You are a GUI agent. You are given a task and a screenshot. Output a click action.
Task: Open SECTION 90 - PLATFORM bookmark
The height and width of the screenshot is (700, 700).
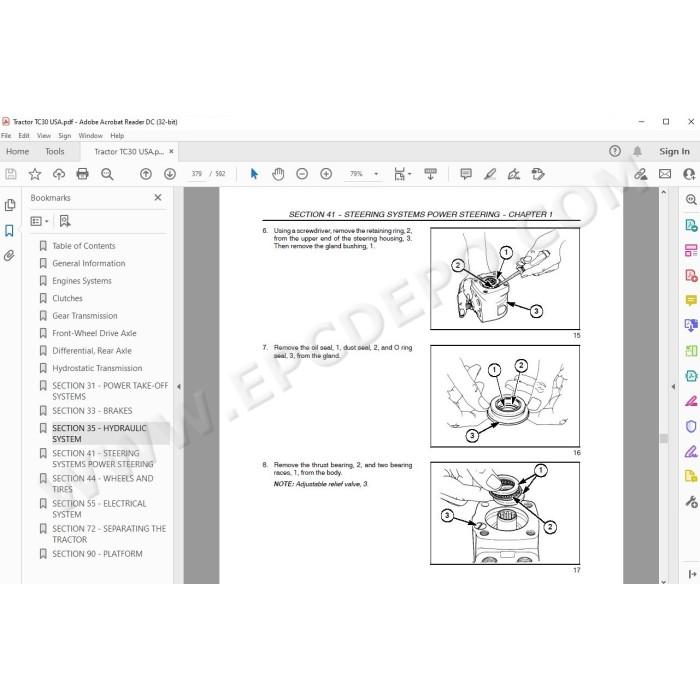(x=97, y=554)
